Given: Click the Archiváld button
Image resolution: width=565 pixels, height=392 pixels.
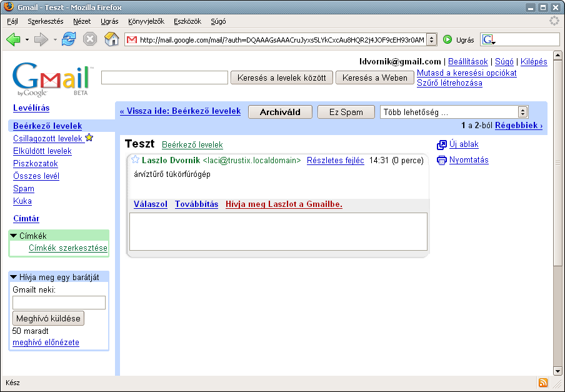Looking at the screenshot, I should (281, 112).
